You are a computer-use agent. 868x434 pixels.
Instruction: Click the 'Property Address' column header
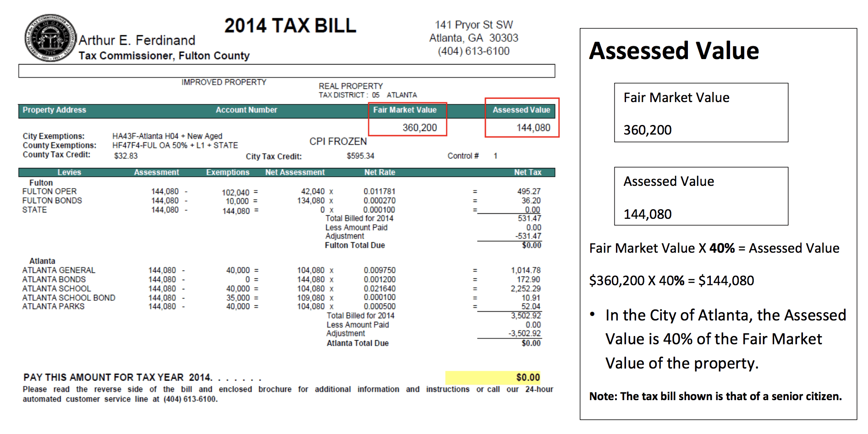pos(55,110)
